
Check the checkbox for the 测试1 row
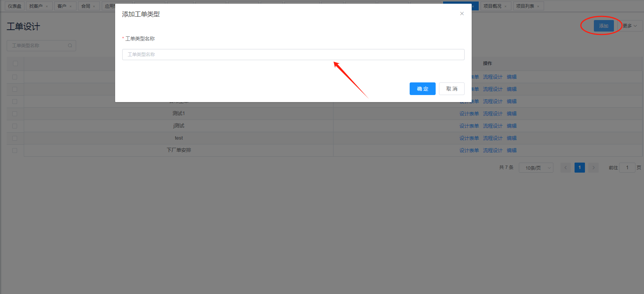tap(15, 114)
